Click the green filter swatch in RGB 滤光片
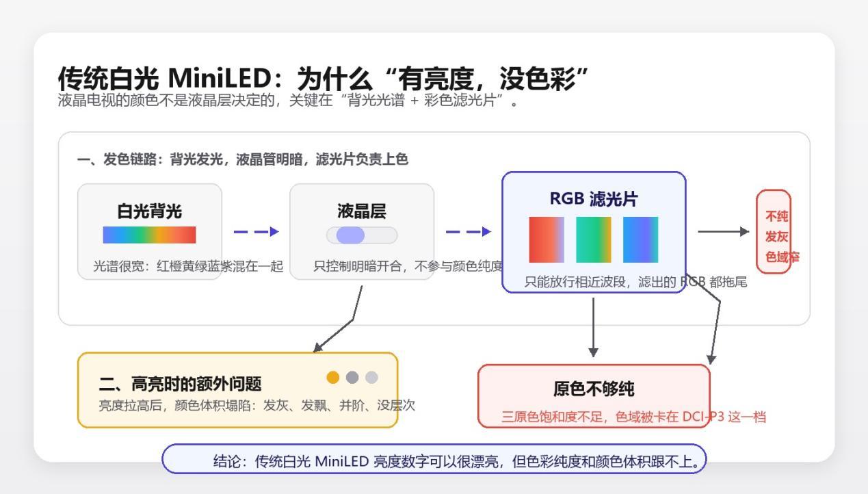The height and width of the screenshot is (494, 868). (594, 239)
